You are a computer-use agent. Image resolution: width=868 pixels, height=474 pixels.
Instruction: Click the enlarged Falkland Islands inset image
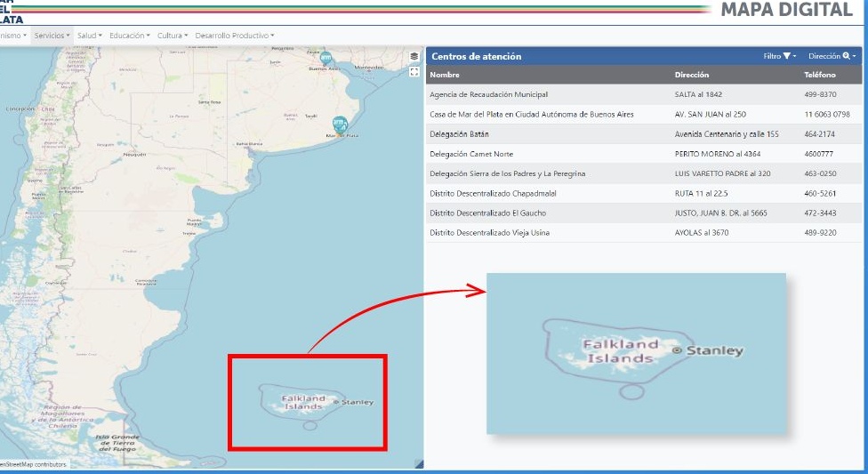(x=636, y=353)
